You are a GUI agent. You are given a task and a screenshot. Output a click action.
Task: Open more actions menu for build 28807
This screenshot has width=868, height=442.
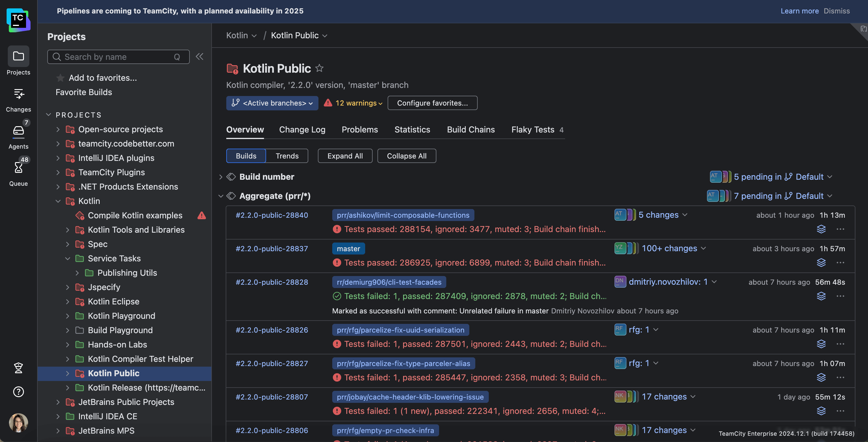[840, 411]
